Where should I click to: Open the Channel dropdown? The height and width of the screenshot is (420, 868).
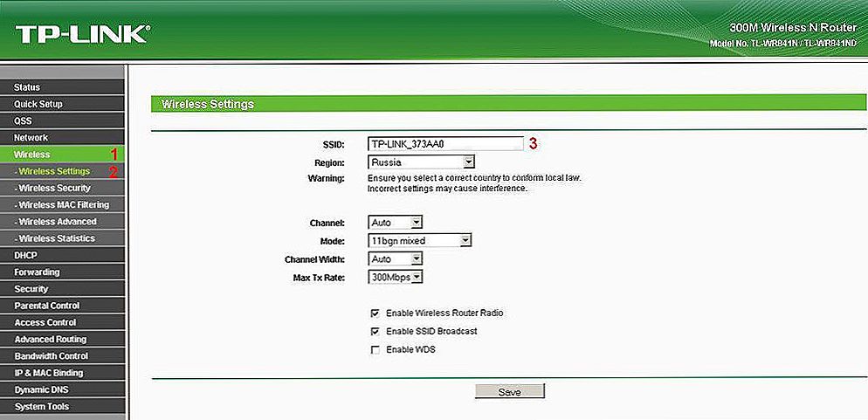point(395,223)
